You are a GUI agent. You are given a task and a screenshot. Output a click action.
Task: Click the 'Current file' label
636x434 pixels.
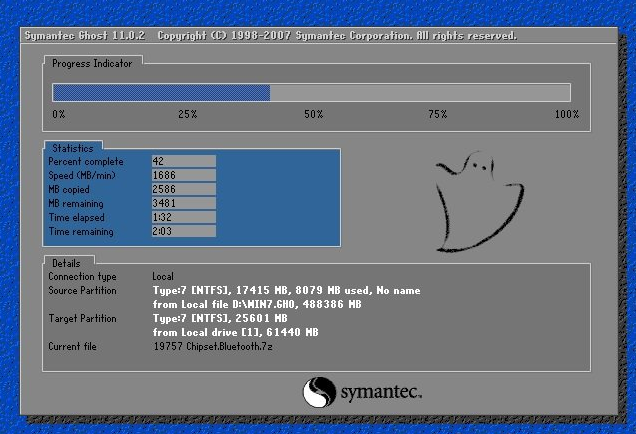[x=72, y=346]
